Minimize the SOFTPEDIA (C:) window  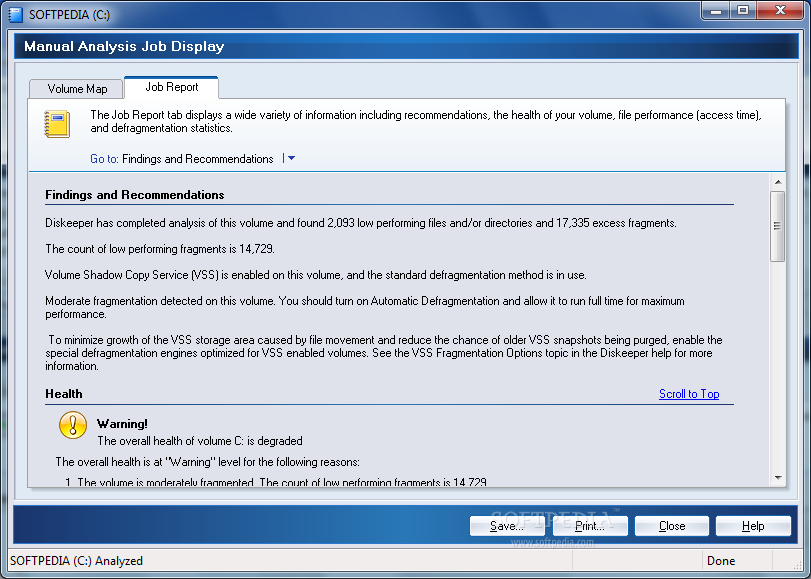click(x=716, y=10)
